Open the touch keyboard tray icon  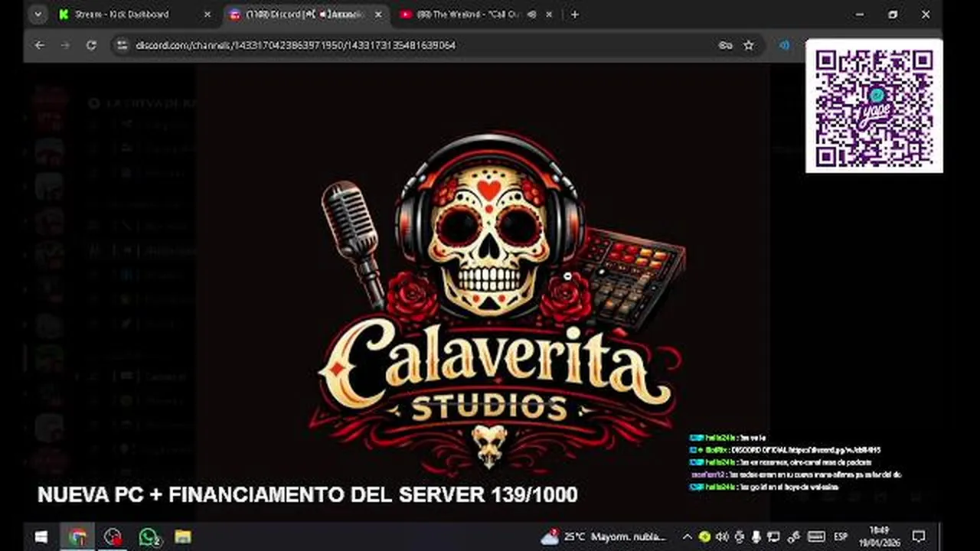pyautogui.click(x=816, y=536)
